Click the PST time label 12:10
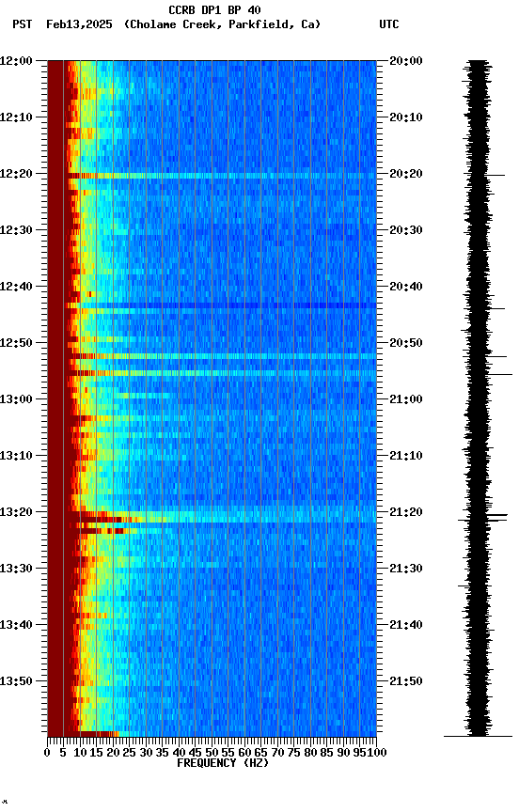 16,117
